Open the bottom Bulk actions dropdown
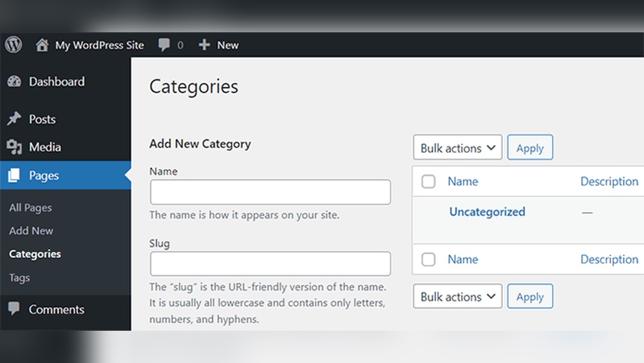The image size is (644, 363). 457,297
